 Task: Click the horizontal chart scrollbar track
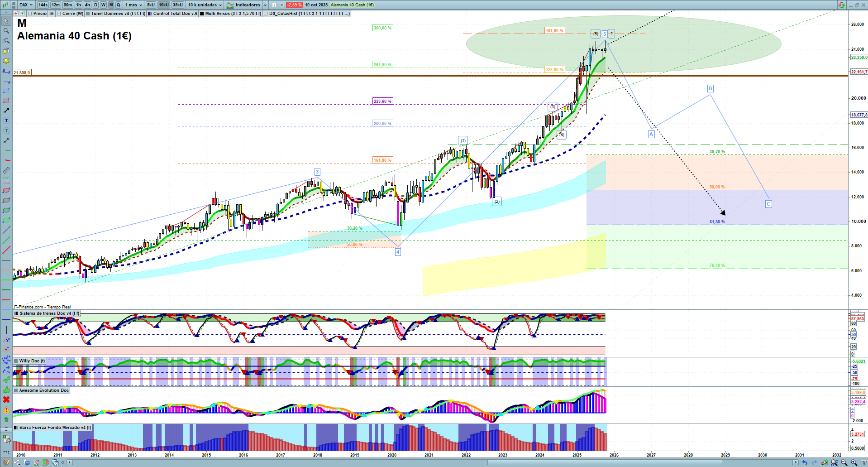tap(432, 462)
